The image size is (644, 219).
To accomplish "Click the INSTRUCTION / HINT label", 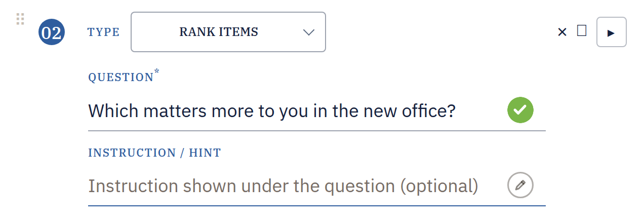I will pyautogui.click(x=155, y=153).
